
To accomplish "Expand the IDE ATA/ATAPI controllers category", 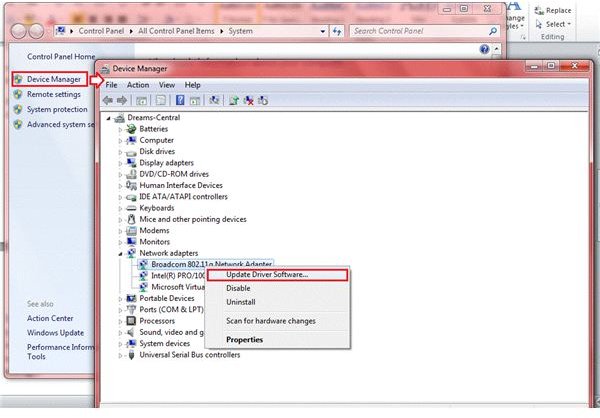I will click(x=120, y=198).
